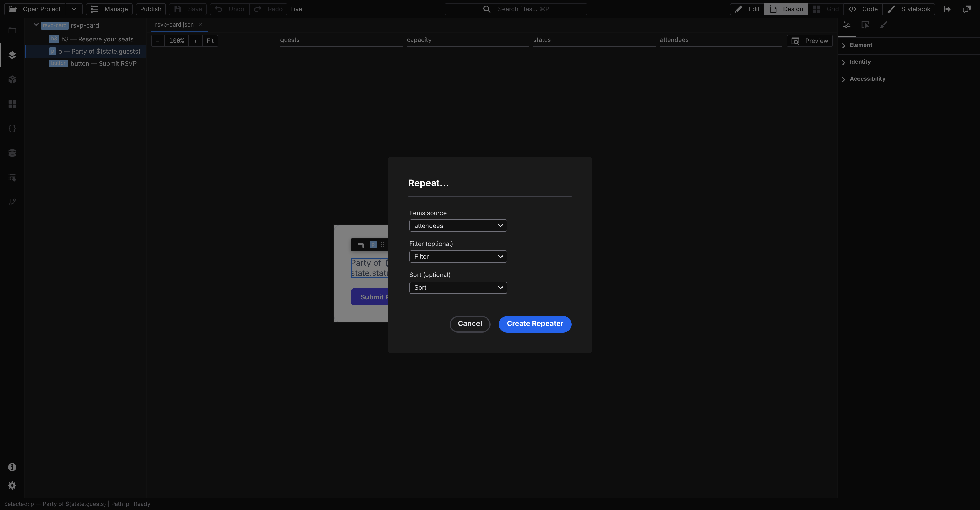The height and width of the screenshot is (510, 980).
Task: Open the curly-braces State panel icon
Action: (12, 129)
